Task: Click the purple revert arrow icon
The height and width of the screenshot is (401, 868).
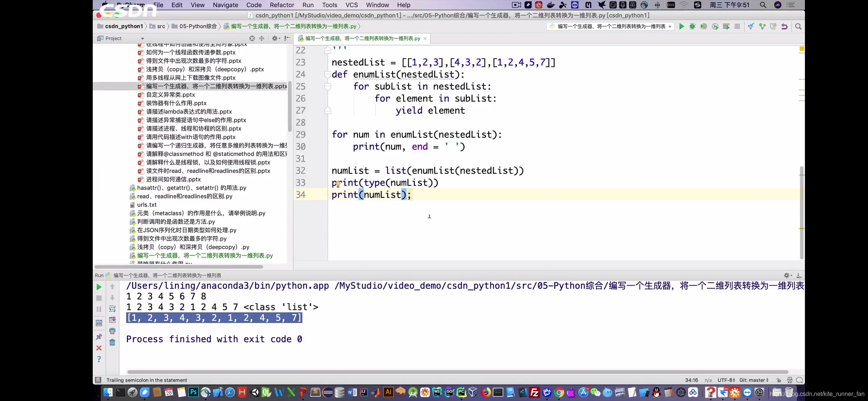Action: click(784, 26)
